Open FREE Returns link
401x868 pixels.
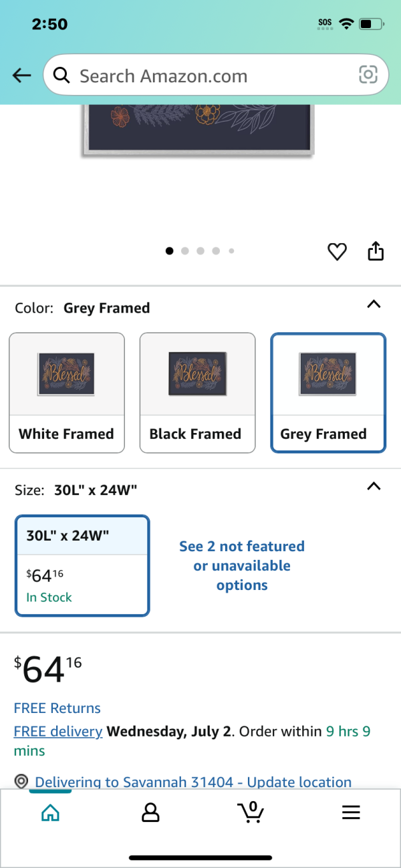click(x=57, y=708)
